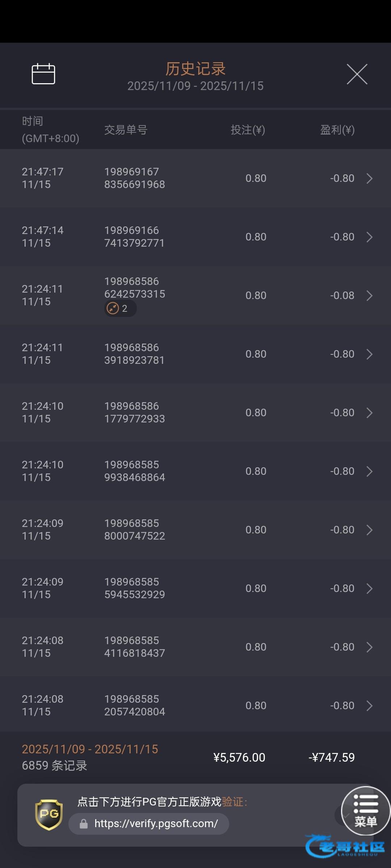Expand record 21:47:14 details chevron
Image resolution: width=391 pixels, height=868 pixels.
pyautogui.click(x=369, y=237)
